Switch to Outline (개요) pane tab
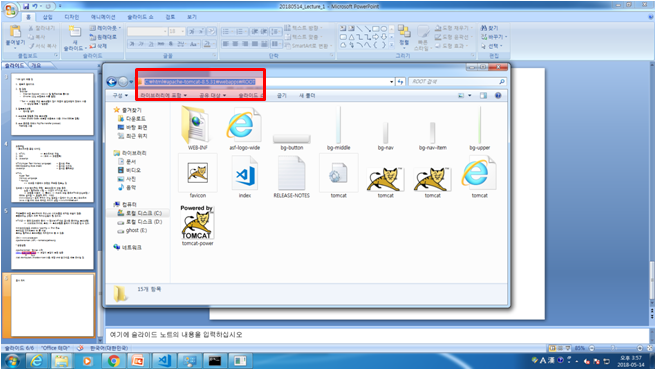The image size is (656, 370). pyautogui.click(x=36, y=65)
